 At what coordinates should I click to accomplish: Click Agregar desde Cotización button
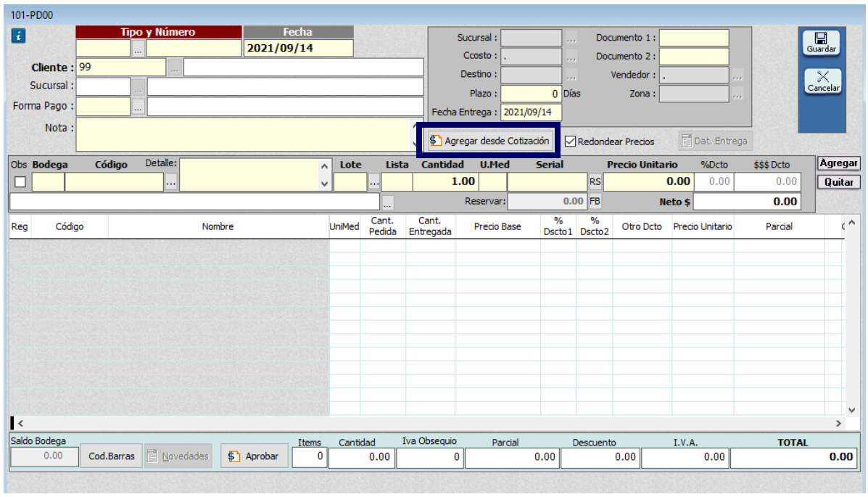pos(490,141)
